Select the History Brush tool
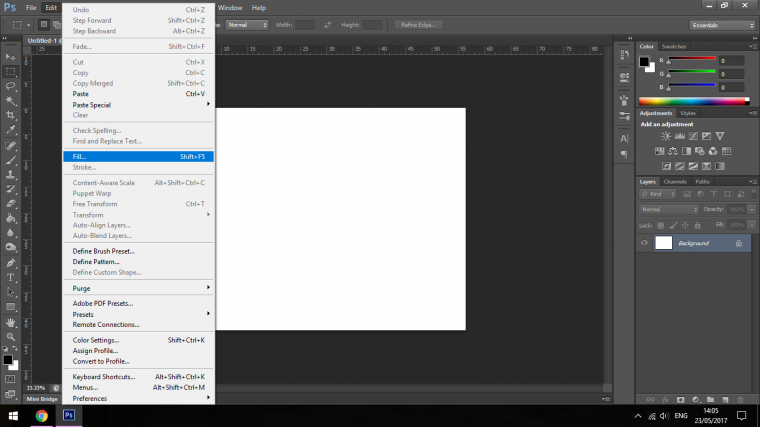760x427 pixels. point(10,189)
